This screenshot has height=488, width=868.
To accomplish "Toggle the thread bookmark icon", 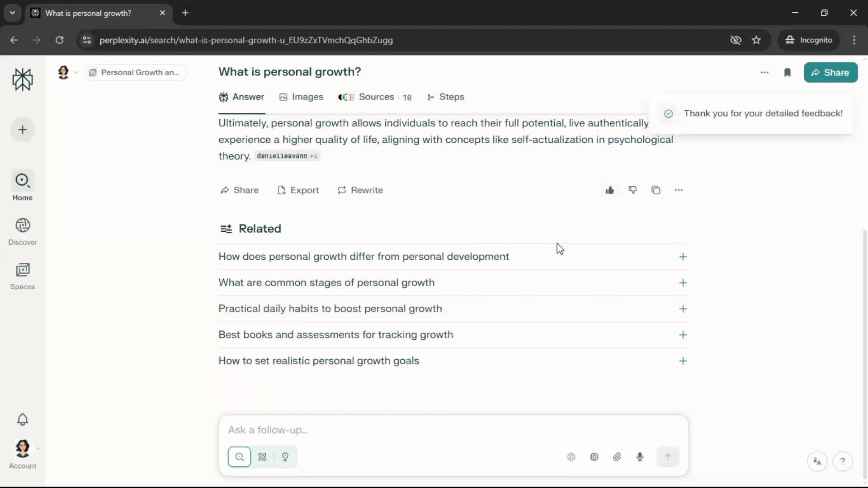I will [787, 73].
